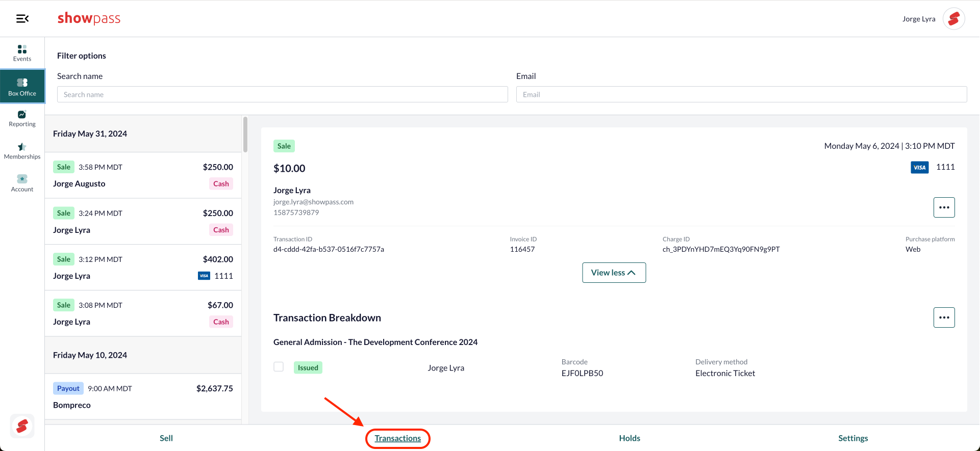Click the Visa card icon in transaction details
Image resolution: width=980 pixels, height=451 pixels.
(x=919, y=167)
